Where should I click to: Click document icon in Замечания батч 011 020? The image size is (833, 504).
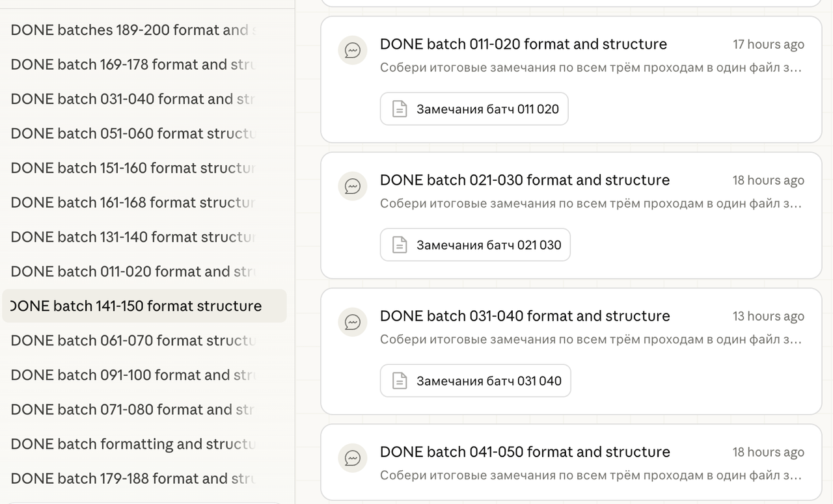[400, 109]
